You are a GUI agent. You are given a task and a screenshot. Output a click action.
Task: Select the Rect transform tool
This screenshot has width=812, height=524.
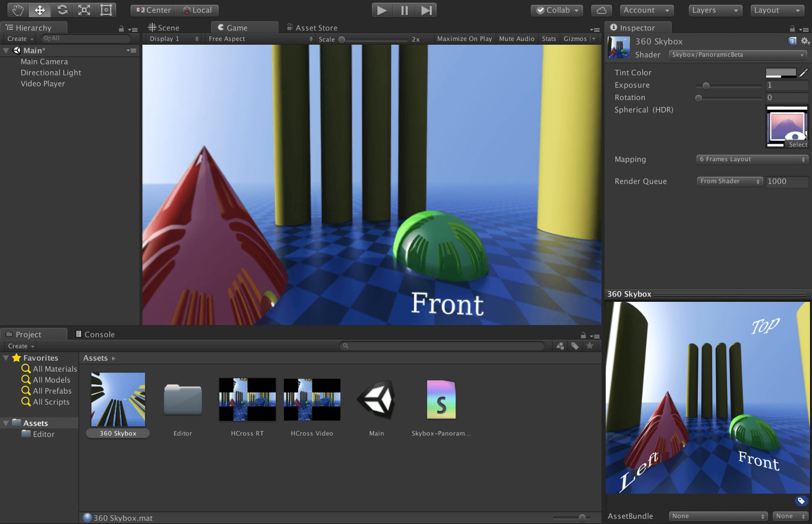[106, 10]
